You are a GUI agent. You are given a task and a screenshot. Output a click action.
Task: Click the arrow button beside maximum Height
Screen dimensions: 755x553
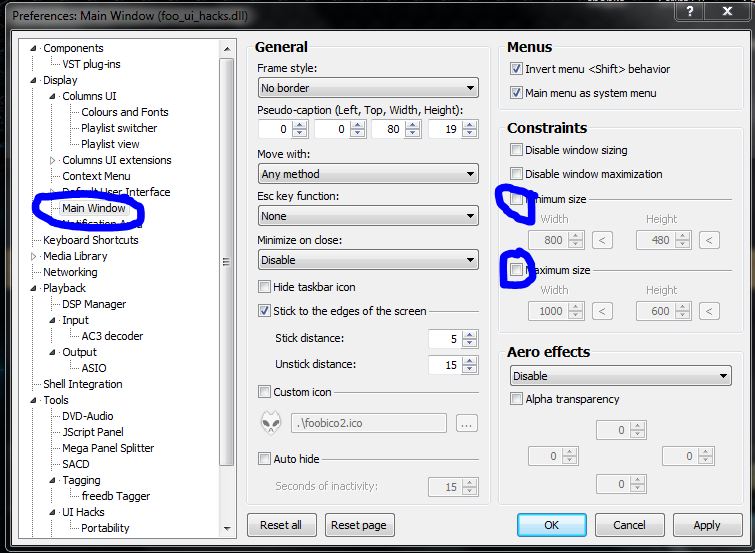click(x=709, y=311)
